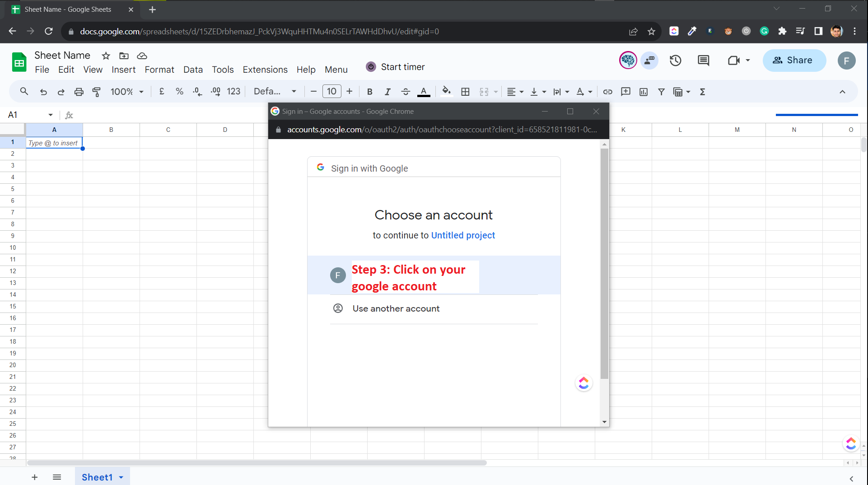The height and width of the screenshot is (485, 868).
Task: Click the undo arrow in toolbar
Action: (x=43, y=92)
